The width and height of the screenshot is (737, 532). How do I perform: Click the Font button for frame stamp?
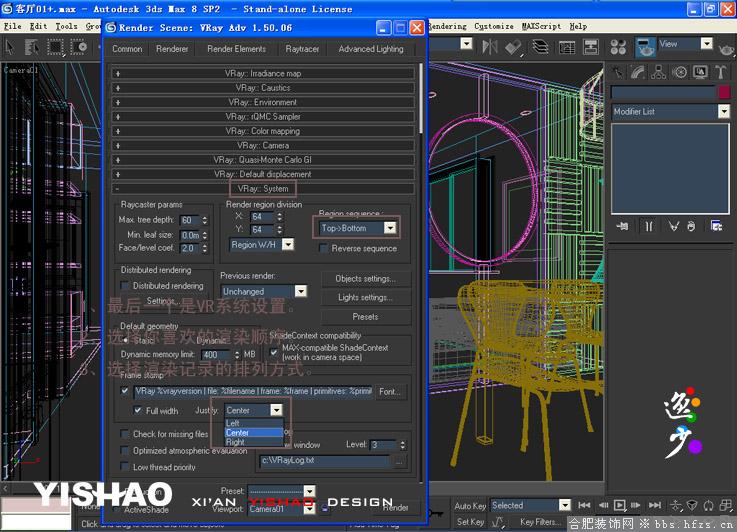click(390, 391)
